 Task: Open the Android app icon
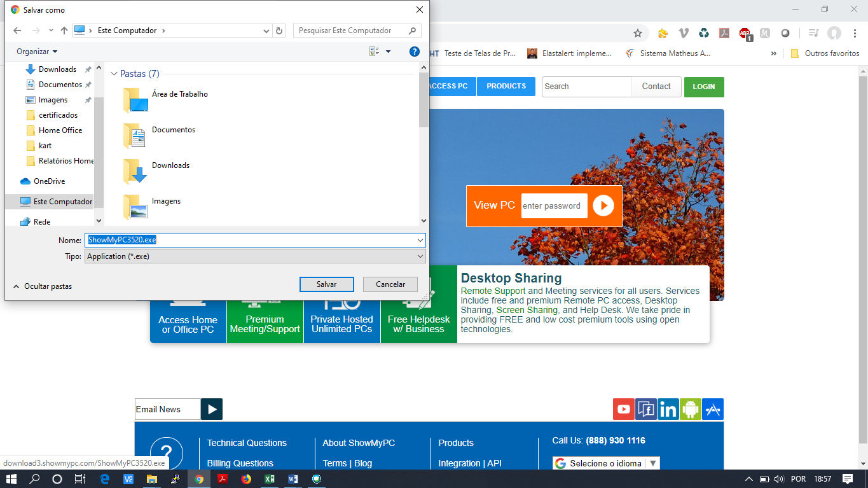point(690,409)
